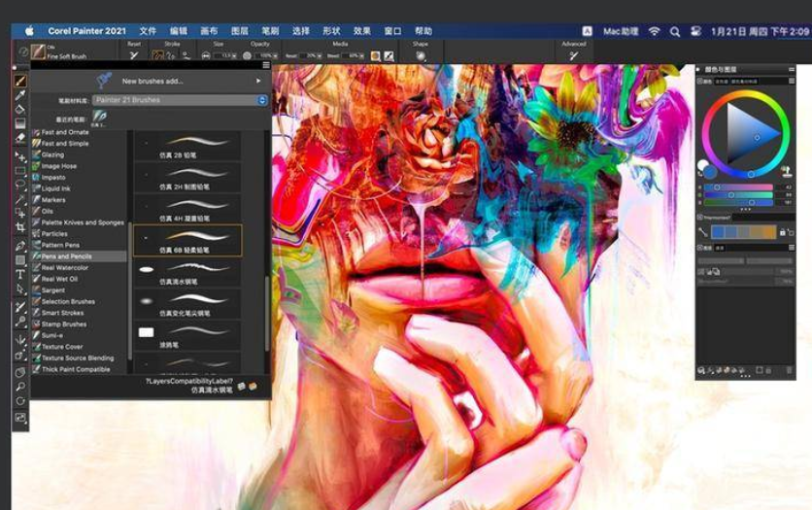812x510 pixels.
Task: Open Advanced brush controls icon
Action: (573, 55)
